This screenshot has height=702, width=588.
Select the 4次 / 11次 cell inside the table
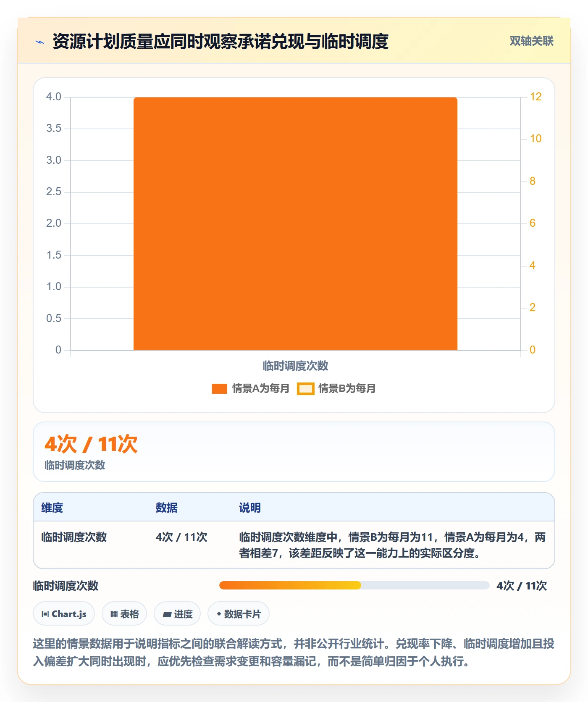point(181,537)
